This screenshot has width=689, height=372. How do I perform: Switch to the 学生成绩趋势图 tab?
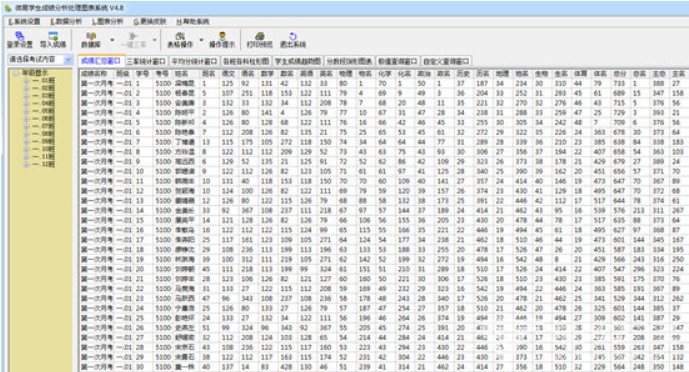click(297, 61)
